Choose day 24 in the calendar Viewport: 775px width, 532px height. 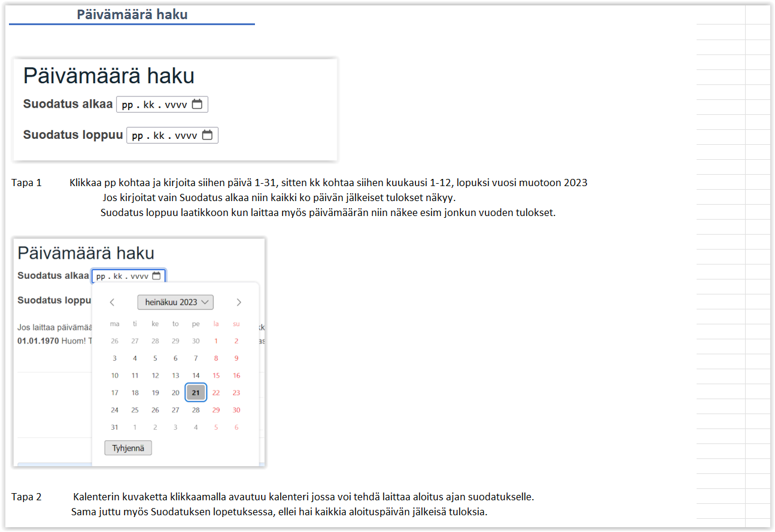pos(115,411)
